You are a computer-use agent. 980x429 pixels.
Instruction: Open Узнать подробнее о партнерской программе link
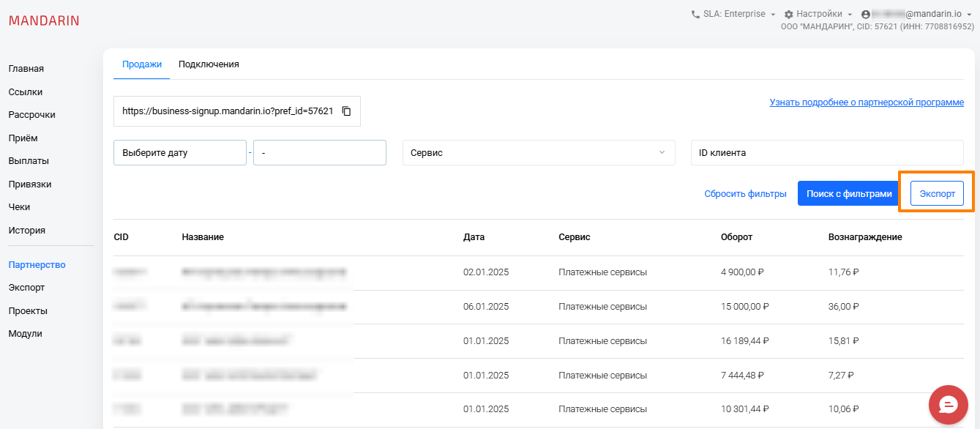867,102
